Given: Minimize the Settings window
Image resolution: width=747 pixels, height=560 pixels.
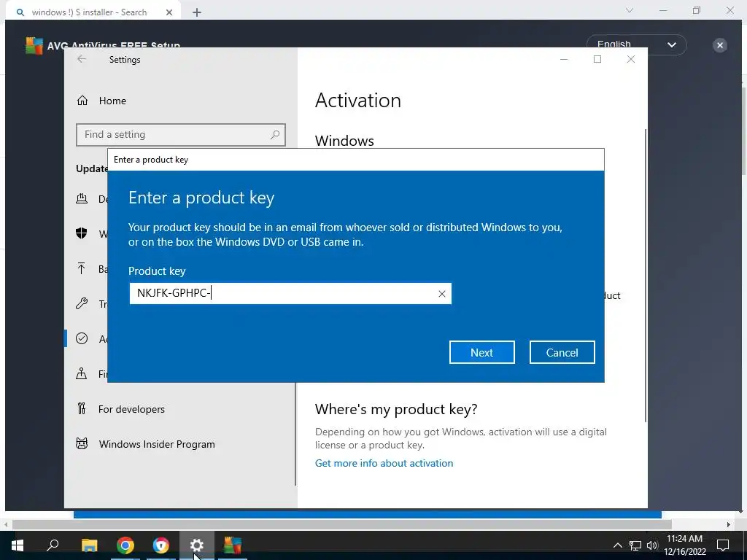Looking at the screenshot, I should pos(564,59).
